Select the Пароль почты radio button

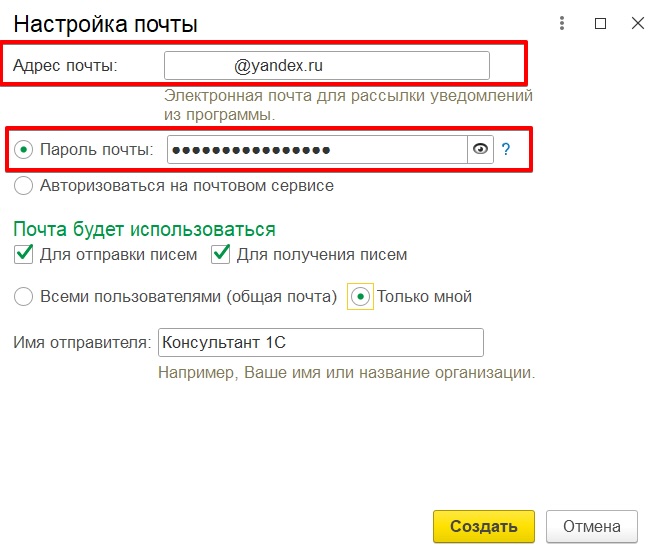pyautogui.click(x=24, y=150)
